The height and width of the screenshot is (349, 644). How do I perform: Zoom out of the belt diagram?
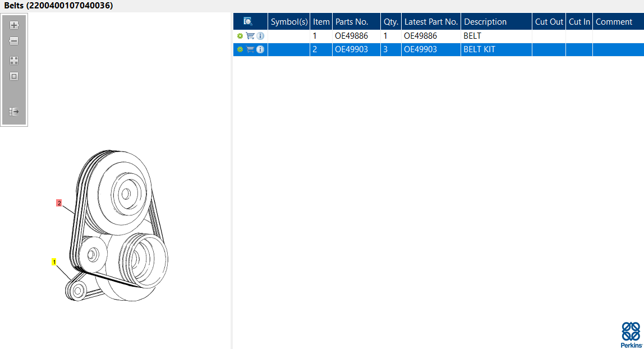[x=14, y=41]
